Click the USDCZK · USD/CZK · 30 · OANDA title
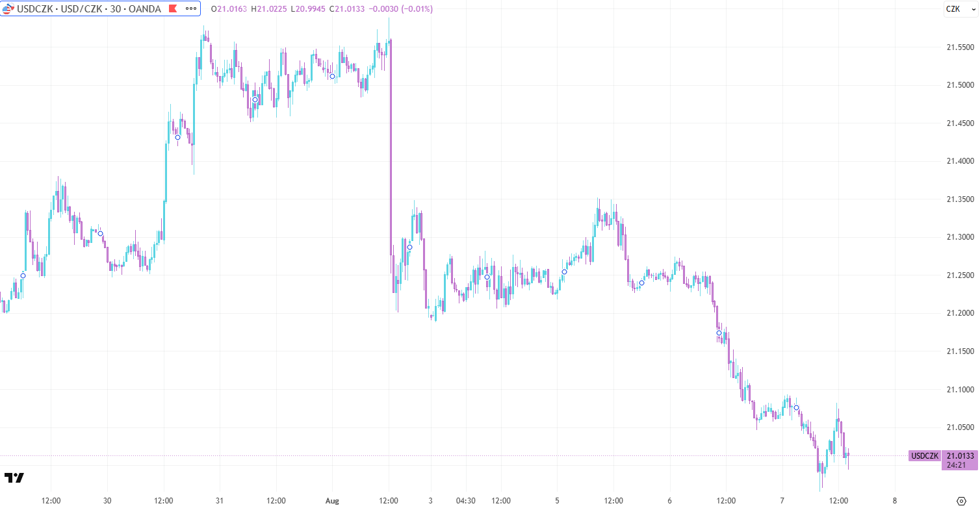The width and height of the screenshot is (980, 508). [x=89, y=9]
